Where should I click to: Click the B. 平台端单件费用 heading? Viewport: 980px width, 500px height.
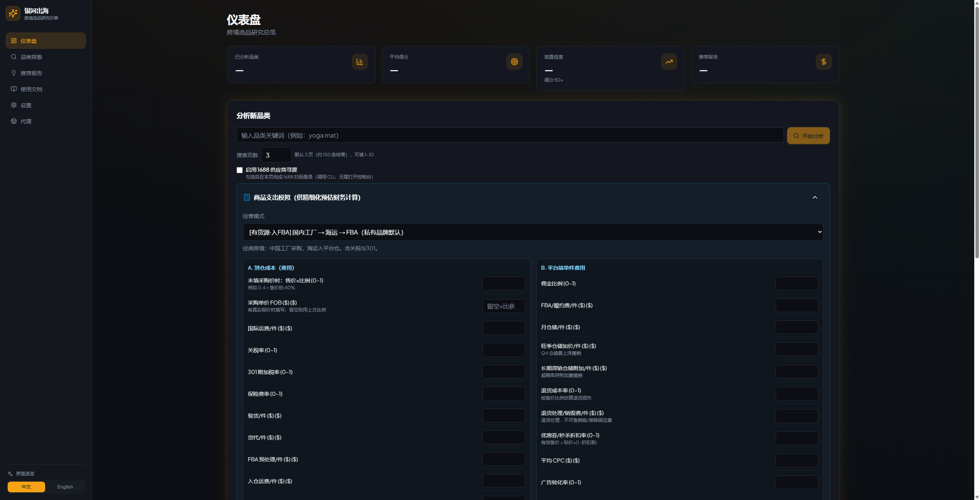[x=563, y=268]
